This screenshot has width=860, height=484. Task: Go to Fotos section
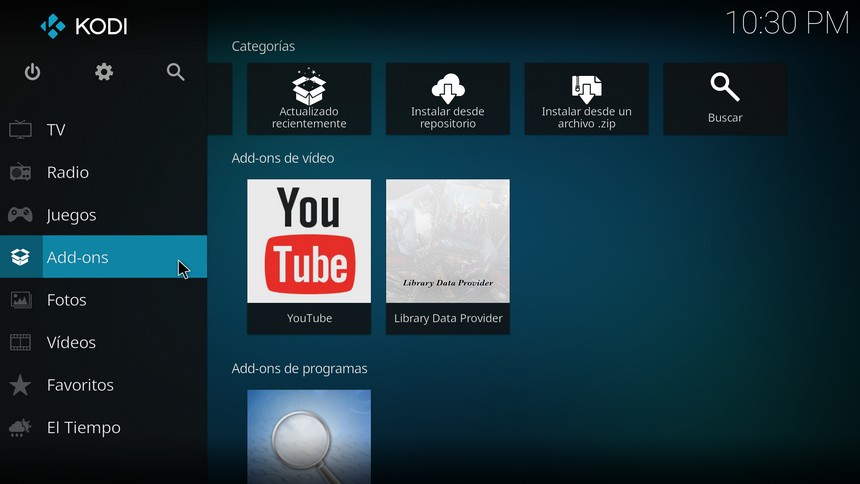104,300
